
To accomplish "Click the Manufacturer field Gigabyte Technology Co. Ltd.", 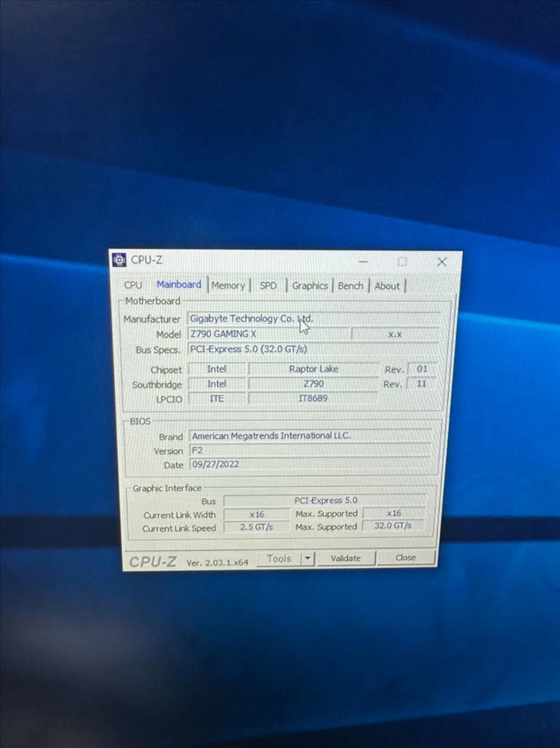I will 314,318.
